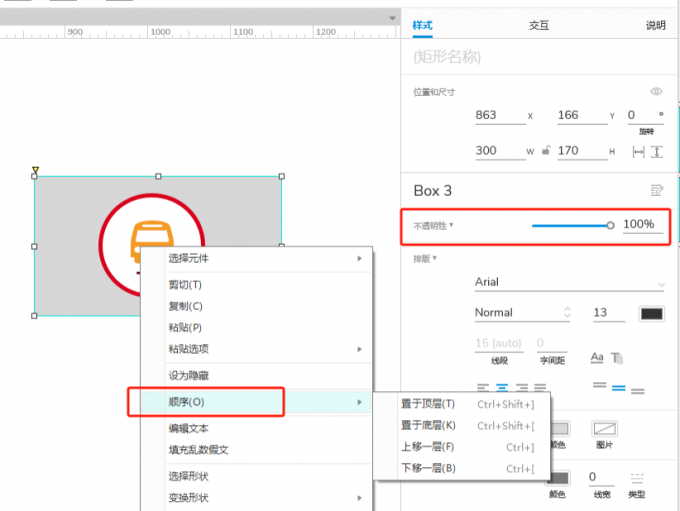Open the dark font color swatch
The height and width of the screenshot is (511, 680).
[x=651, y=314]
